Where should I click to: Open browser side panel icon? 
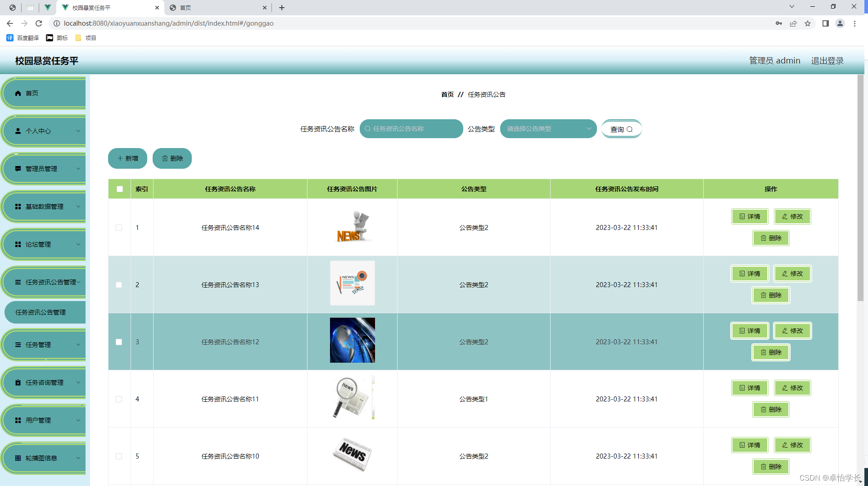click(825, 23)
